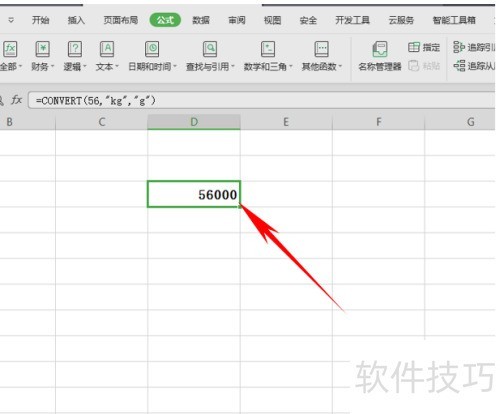Switch to the 数据 tab
The height and width of the screenshot is (414, 500).
[201, 20]
